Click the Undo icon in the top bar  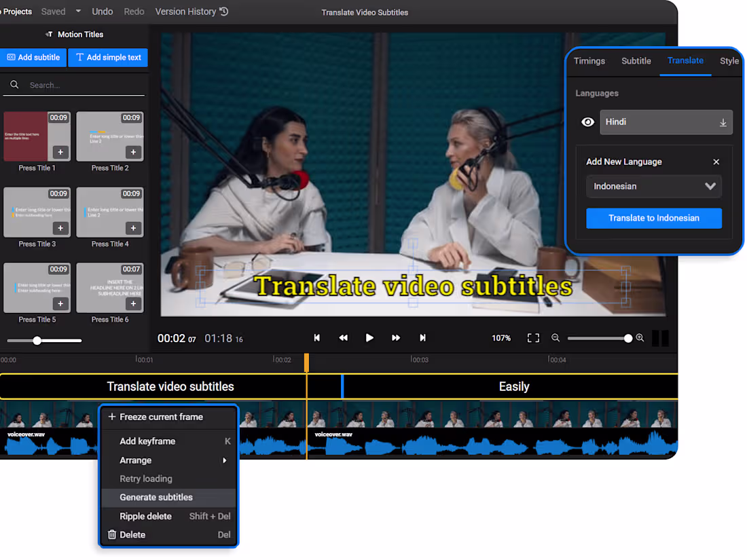click(x=102, y=12)
